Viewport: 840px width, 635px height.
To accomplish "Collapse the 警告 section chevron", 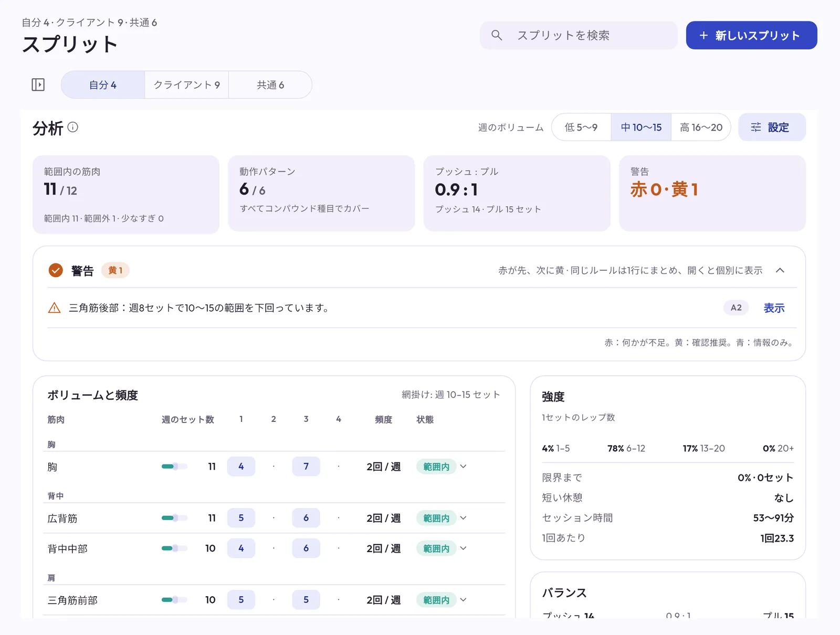I will (780, 270).
